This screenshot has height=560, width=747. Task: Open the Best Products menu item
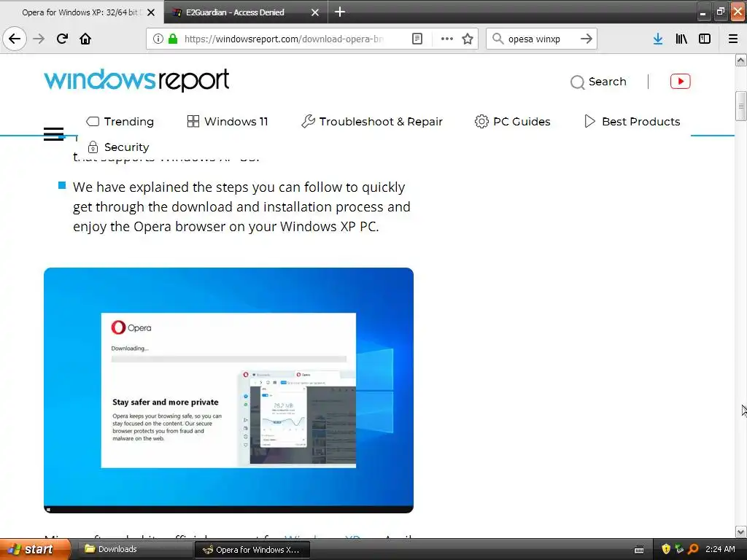coord(632,122)
